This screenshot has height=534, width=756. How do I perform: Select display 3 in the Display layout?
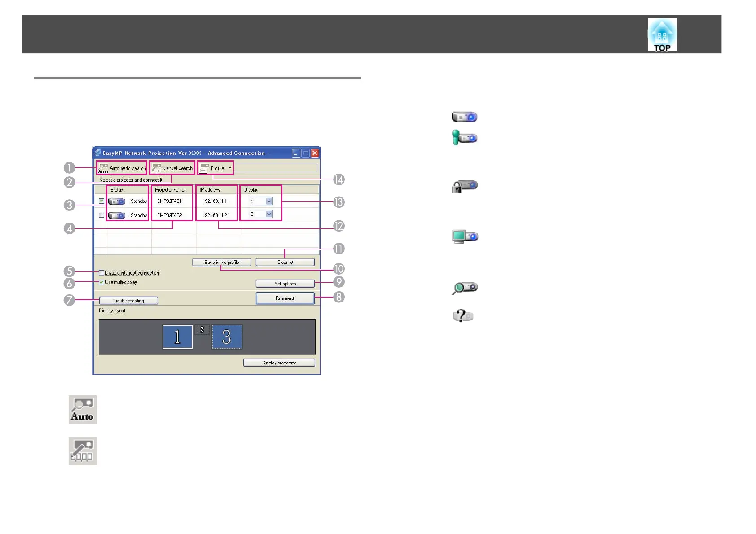click(x=227, y=337)
